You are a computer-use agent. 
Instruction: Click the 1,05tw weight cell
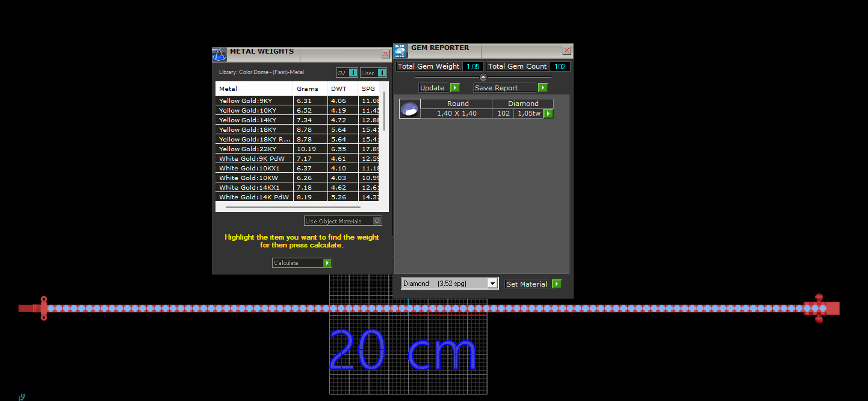[529, 113]
